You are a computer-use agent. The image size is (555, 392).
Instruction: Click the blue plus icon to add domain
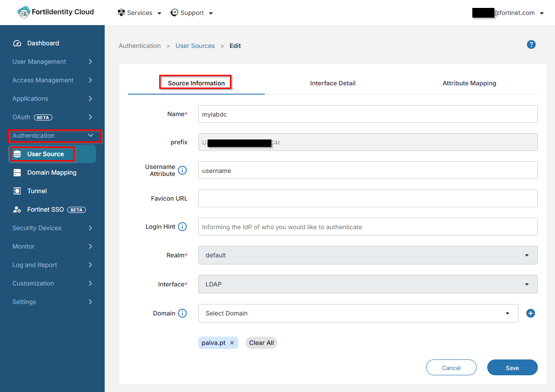531,313
